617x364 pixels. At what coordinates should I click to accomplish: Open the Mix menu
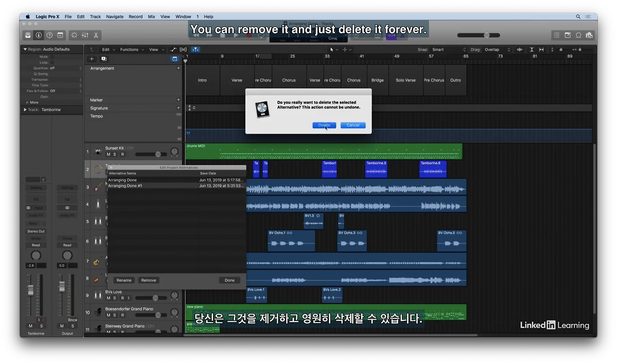pyautogui.click(x=151, y=16)
